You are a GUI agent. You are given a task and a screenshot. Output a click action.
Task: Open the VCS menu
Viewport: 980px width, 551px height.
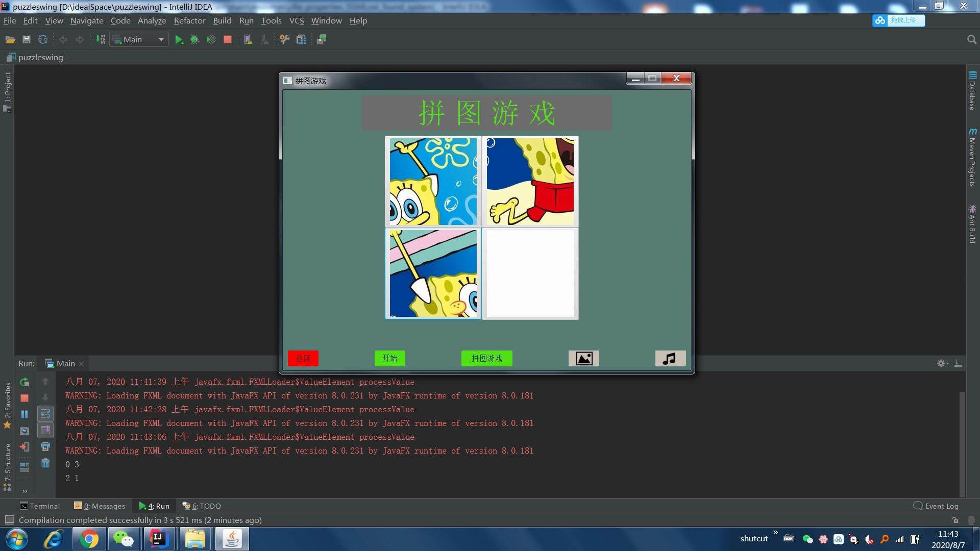point(297,21)
